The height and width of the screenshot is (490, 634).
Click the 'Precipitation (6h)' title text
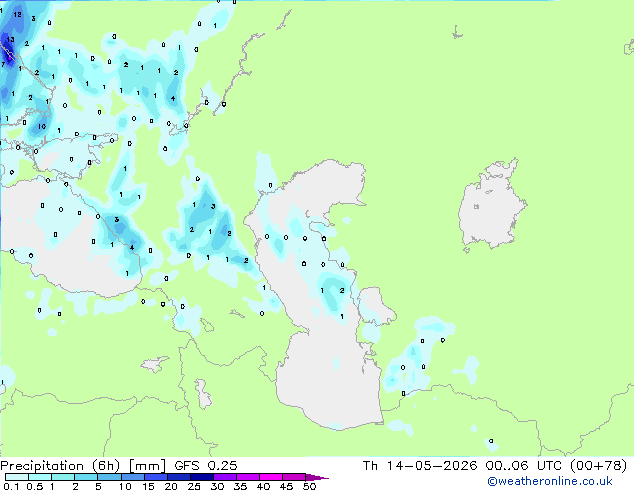tap(60, 466)
